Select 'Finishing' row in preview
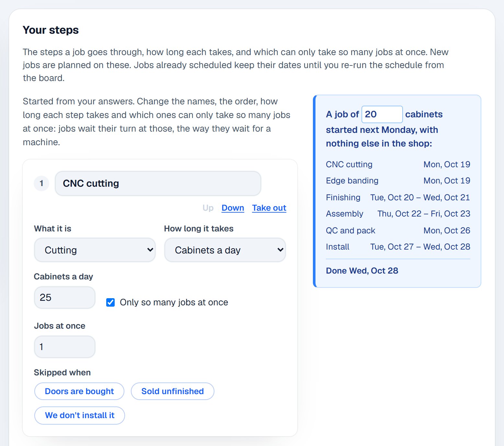The image size is (504, 446). pos(398,197)
